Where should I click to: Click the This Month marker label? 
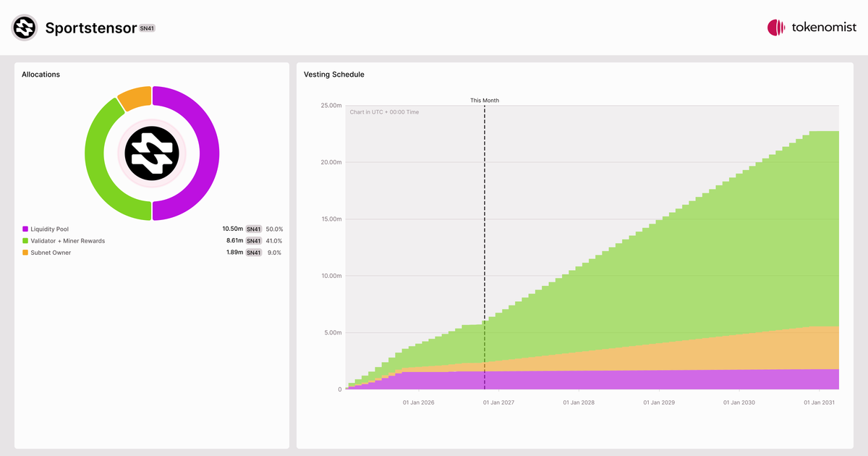coord(485,101)
